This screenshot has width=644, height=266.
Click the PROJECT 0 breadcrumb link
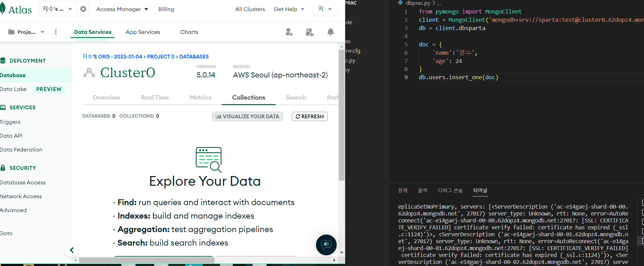[x=161, y=56]
